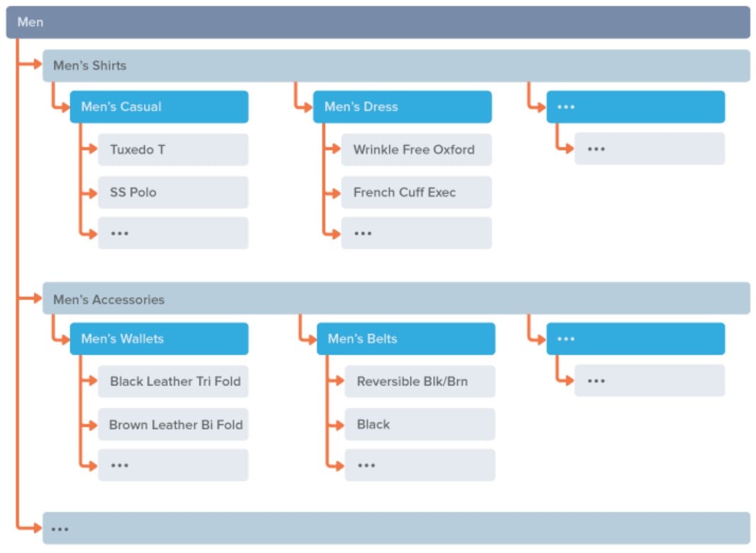Click the Men's Casual subcategory
The height and width of the screenshot is (553, 756).
[x=159, y=107]
